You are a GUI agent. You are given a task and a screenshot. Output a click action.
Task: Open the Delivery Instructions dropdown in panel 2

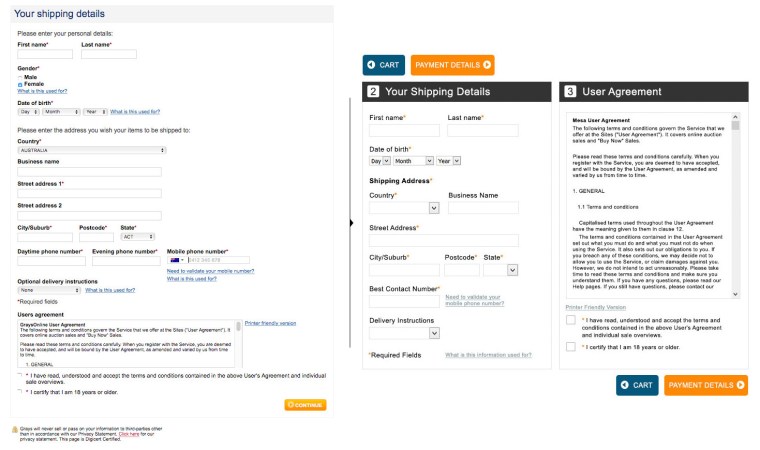click(x=405, y=332)
